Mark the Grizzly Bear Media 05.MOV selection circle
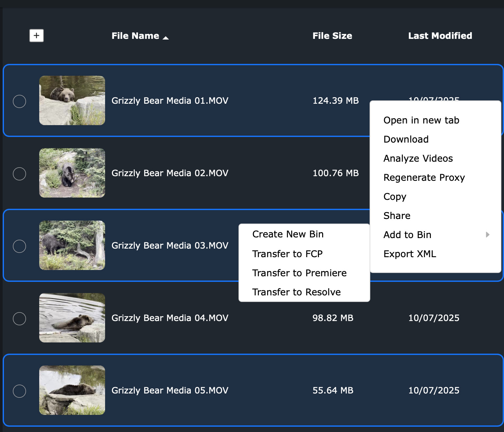This screenshot has height=432, width=504. point(19,391)
